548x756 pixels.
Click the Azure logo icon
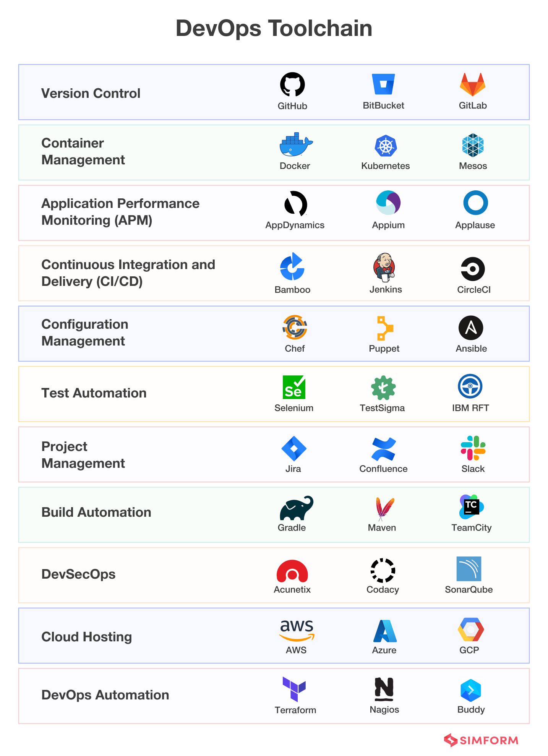(385, 631)
